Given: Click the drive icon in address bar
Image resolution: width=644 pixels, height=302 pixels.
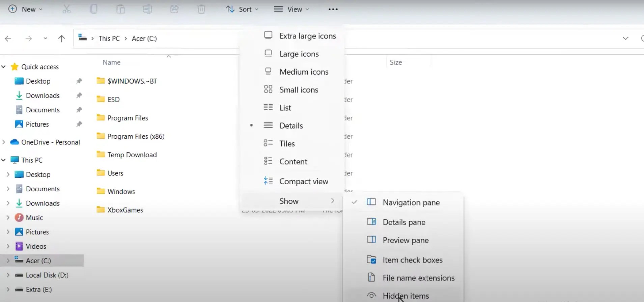Looking at the screenshot, I should [83, 37].
